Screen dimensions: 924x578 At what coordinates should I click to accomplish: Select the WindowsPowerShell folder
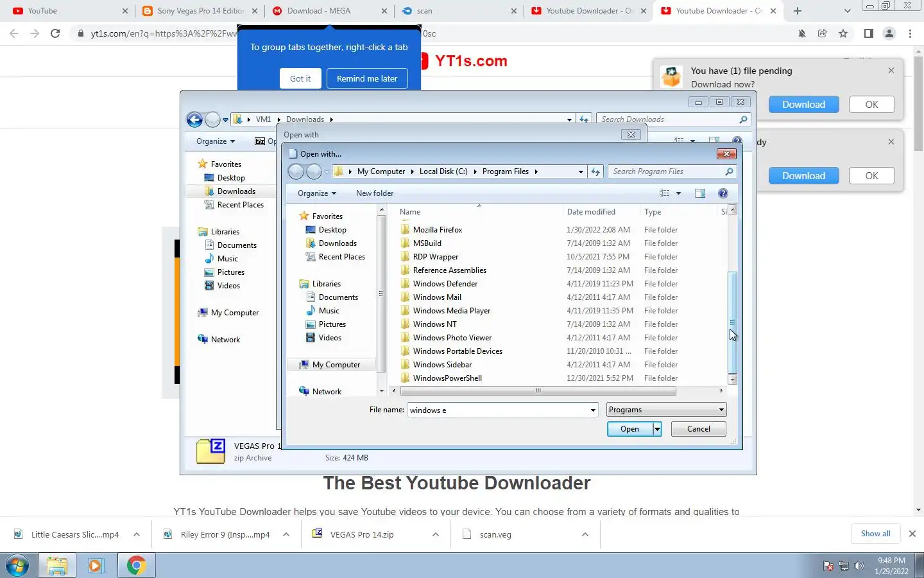447,378
